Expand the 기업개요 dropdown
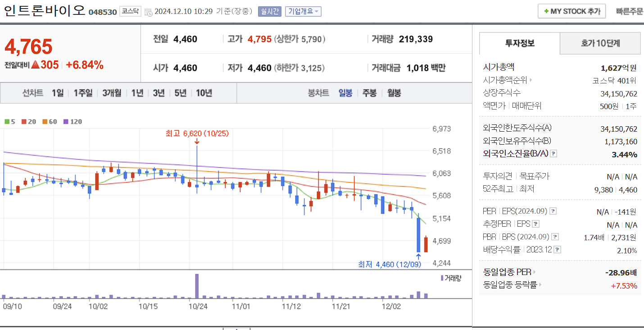 303,11
